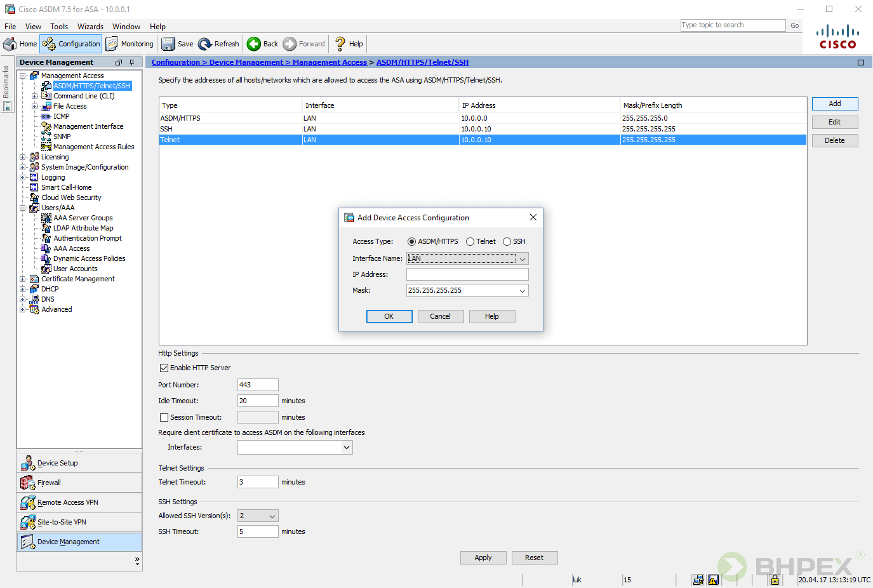Click the ICMP tree item icon

pos(46,116)
